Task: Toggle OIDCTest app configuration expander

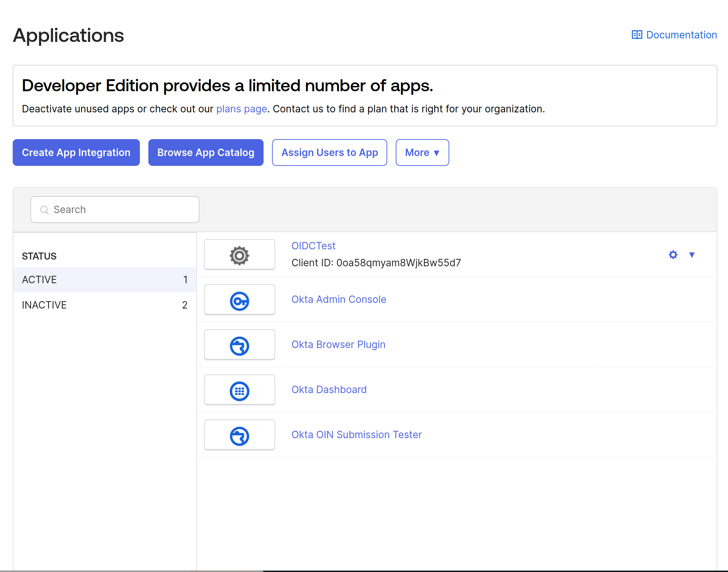Action: [691, 254]
